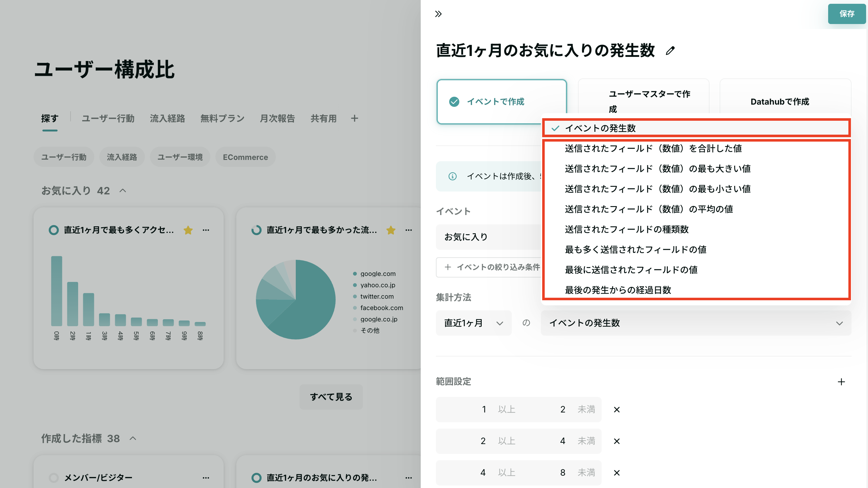Viewport: 868px width, 488px height.
Task: Select イベントで作成 option
Action: (x=501, y=102)
